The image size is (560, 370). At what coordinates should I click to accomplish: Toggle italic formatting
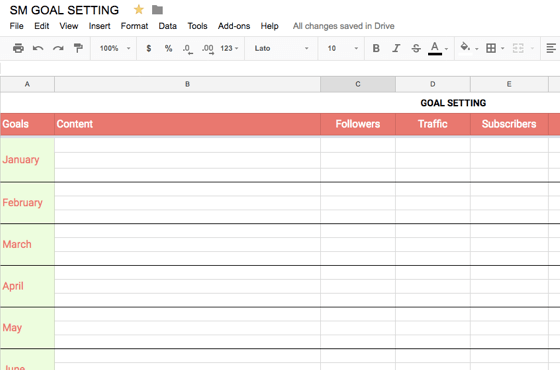point(396,48)
